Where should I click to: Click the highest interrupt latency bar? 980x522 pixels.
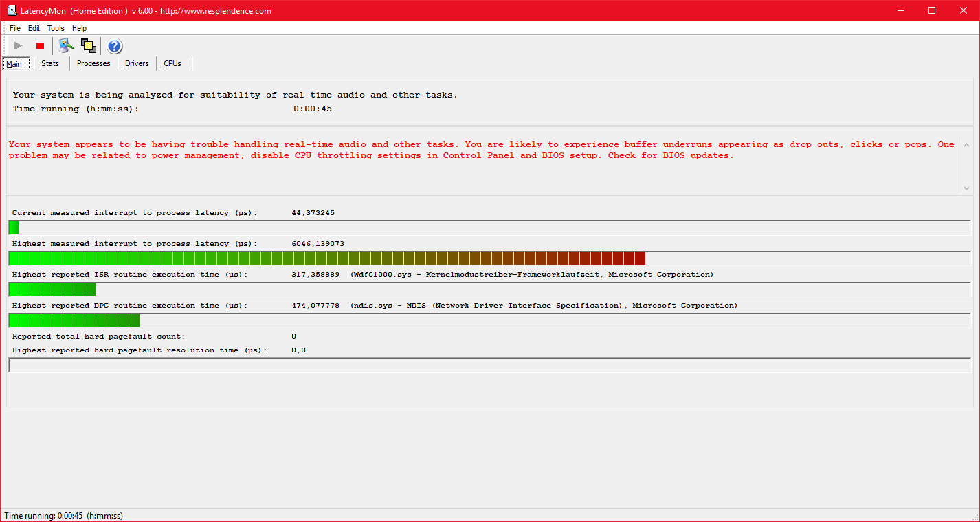click(490, 258)
